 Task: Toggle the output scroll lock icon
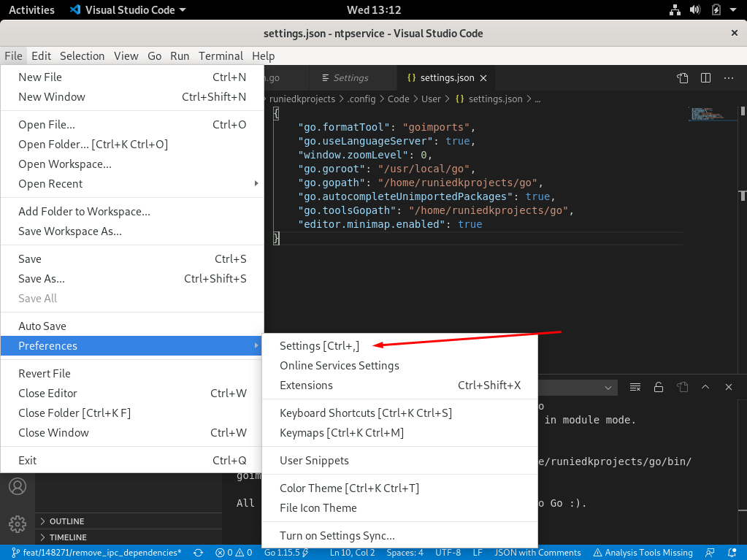(659, 387)
